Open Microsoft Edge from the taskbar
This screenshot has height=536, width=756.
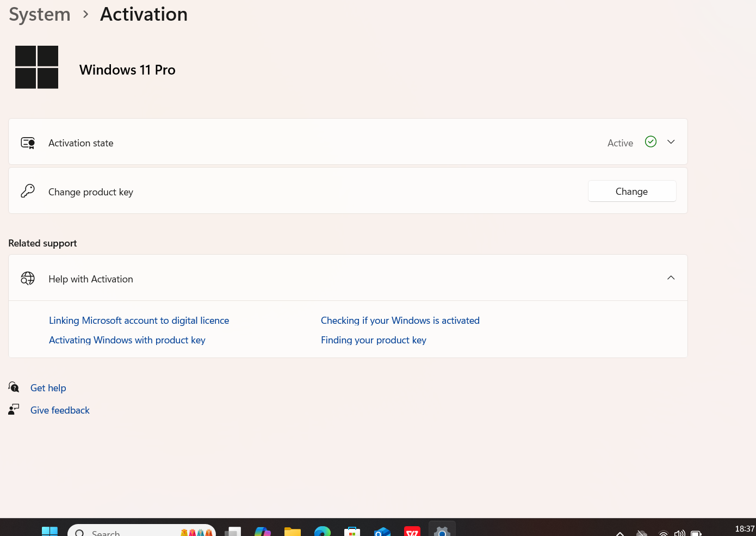click(x=323, y=532)
